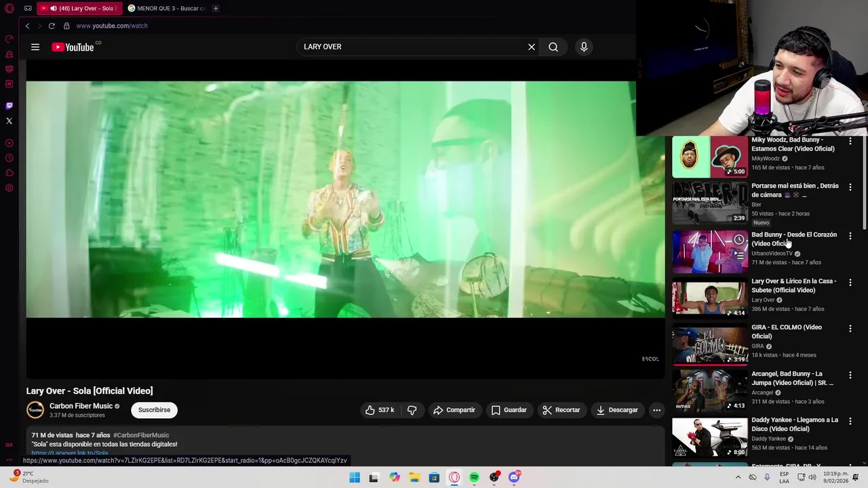
Task: Start voice search with microphone icon
Action: (x=584, y=47)
